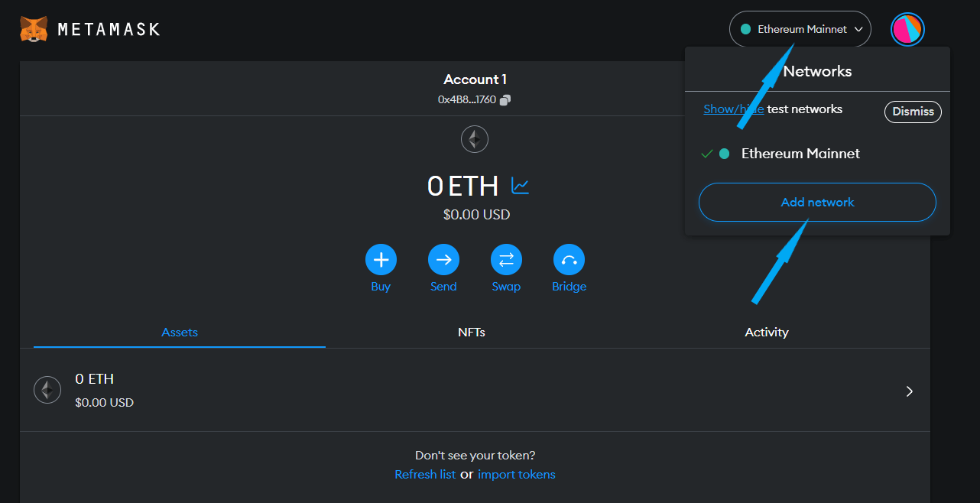
Task: Switch to the NFTs tab
Action: pyautogui.click(x=472, y=333)
